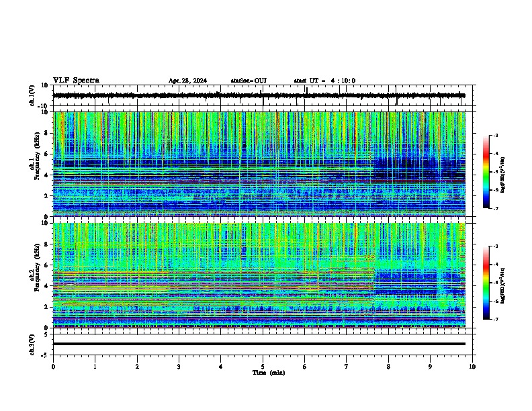Click the "start UT = 4:10:0" text
This screenshot has width=532, height=411.
(324, 81)
